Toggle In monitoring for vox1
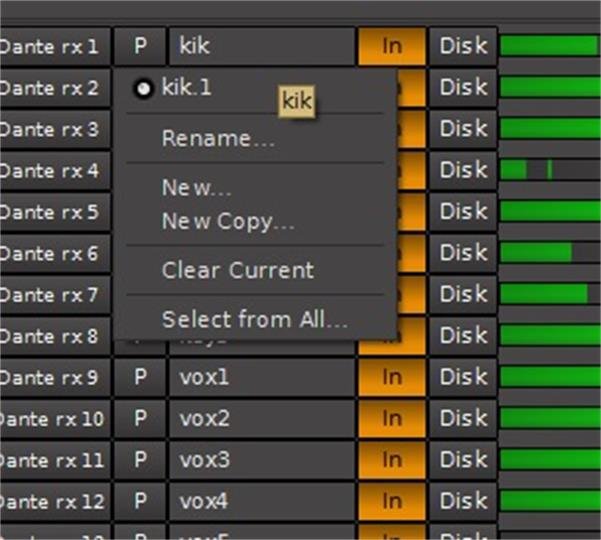Screen dimensions: 601x540 (391, 377)
